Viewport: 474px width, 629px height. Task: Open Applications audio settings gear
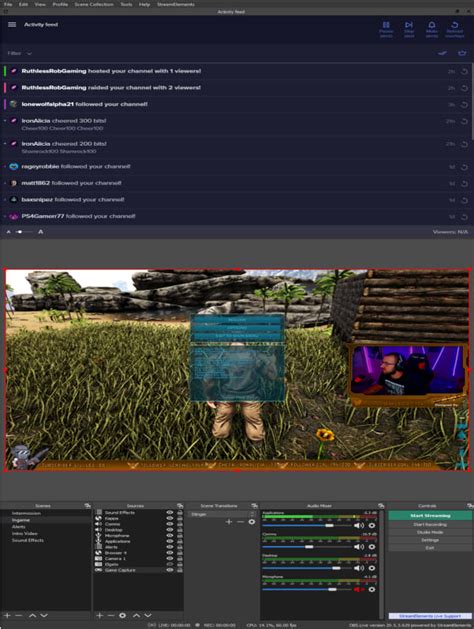pyautogui.click(x=372, y=526)
